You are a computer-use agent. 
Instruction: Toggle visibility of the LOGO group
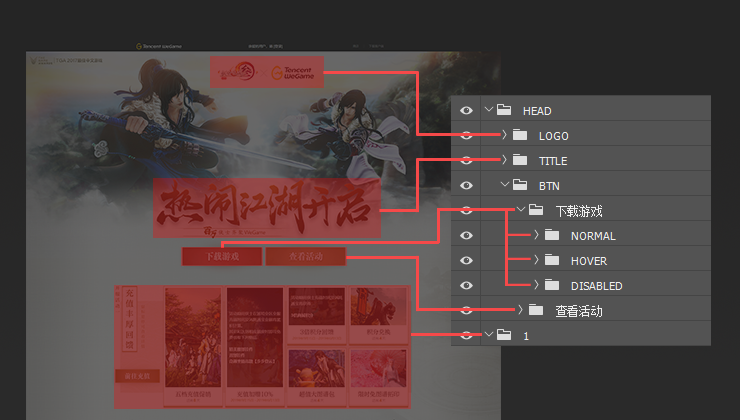466,135
